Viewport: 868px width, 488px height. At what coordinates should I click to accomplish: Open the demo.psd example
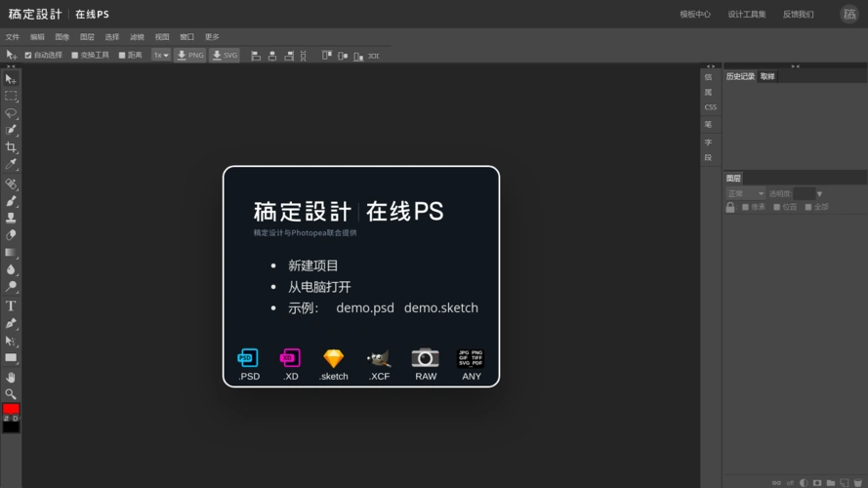pos(365,307)
